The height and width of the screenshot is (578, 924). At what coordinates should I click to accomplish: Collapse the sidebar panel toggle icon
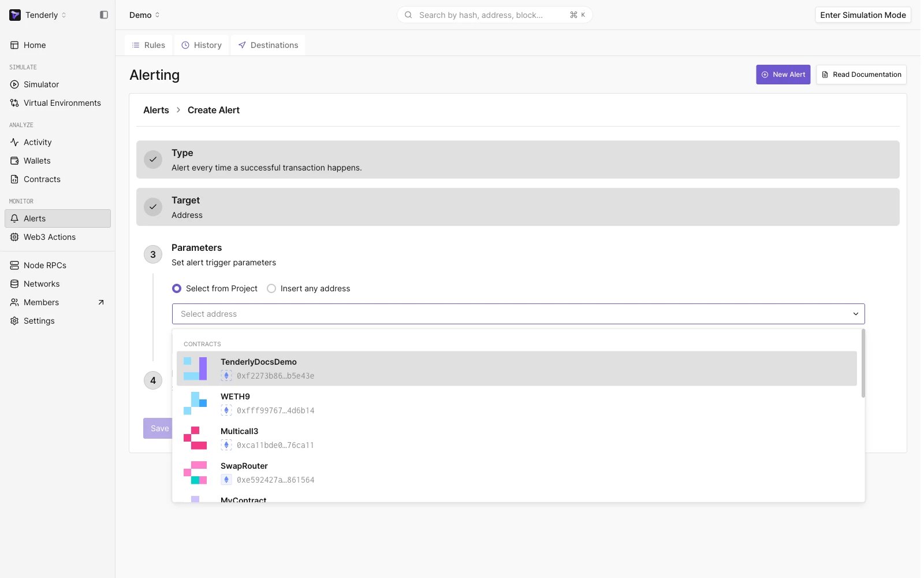104,15
